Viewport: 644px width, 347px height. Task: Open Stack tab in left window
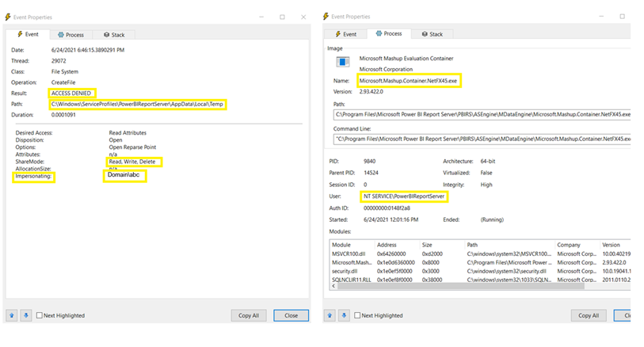click(x=114, y=35)
